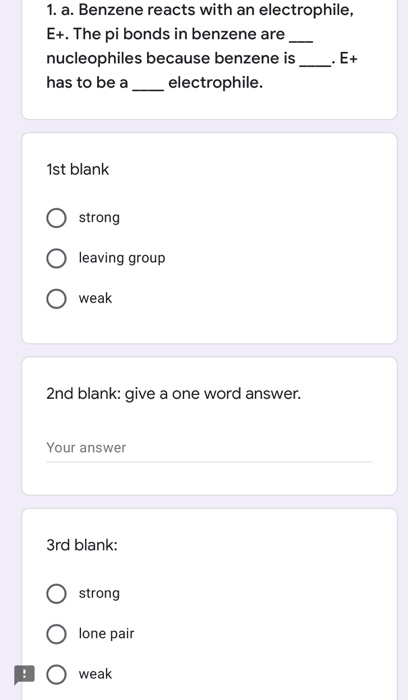The image size is (408, 700).
Task: Select the strong radio circle under 1st blank
Action: click(56, 218)
